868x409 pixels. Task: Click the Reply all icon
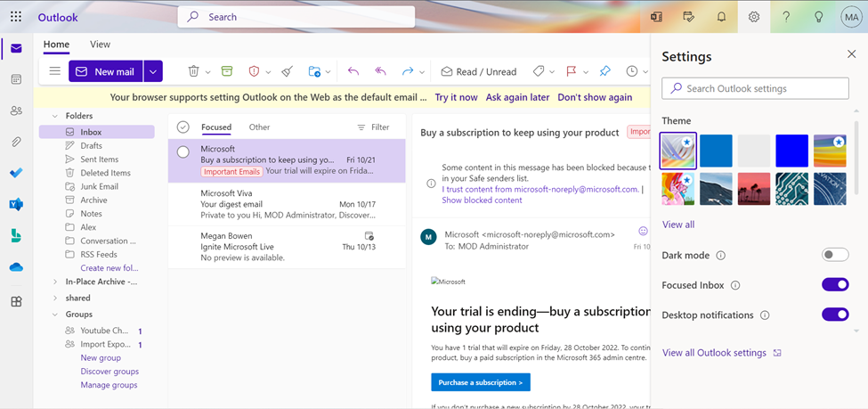pos(380,71)
